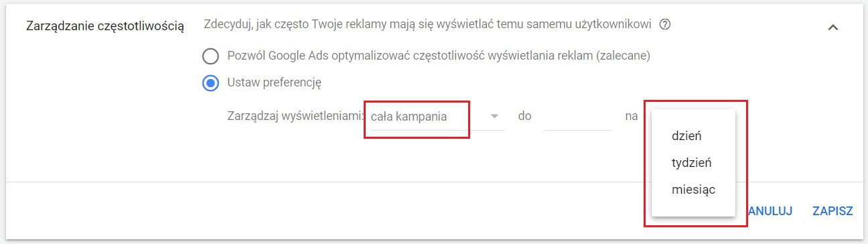Save settings with the ZAPISZ button
868x244 pixels.
tap(833, 211)
